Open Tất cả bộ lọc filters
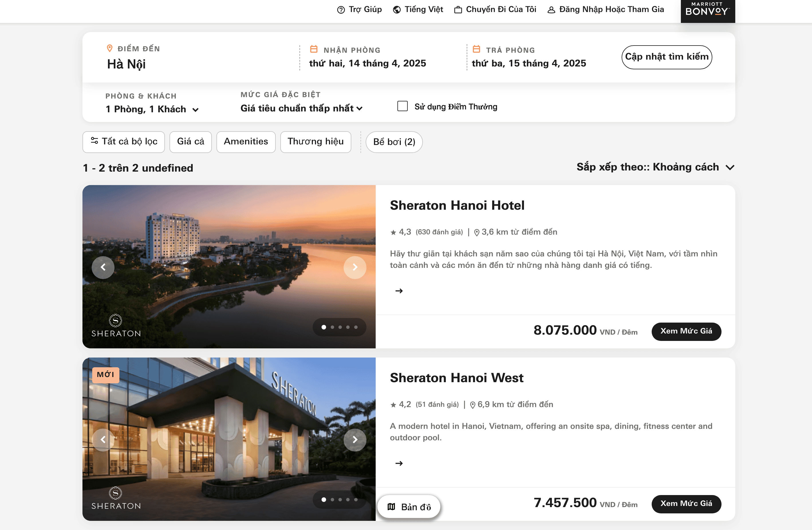 123,142
